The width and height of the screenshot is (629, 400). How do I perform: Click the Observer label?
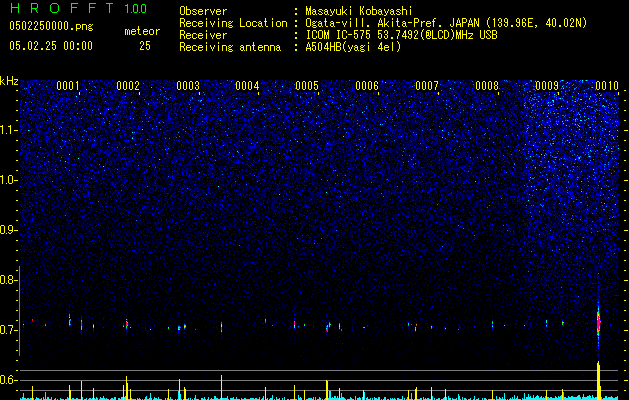click(203, 11)
